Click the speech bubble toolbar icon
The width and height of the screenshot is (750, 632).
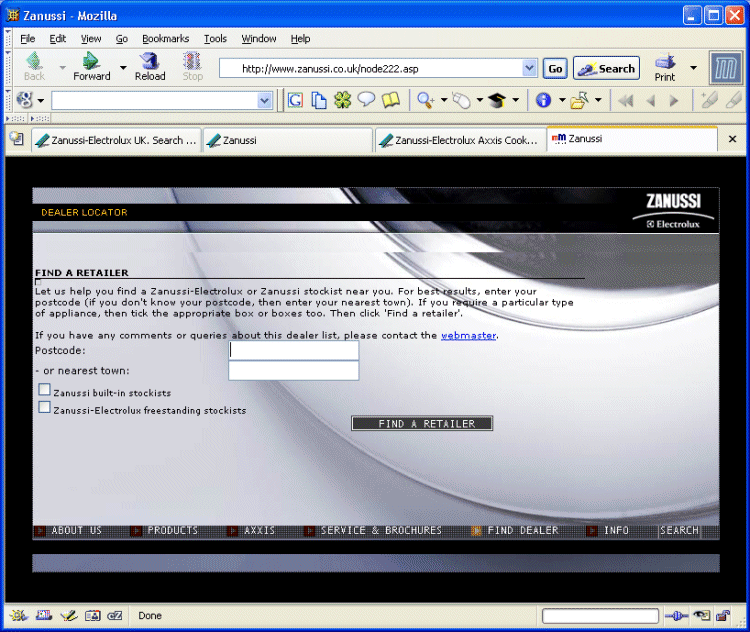[x=366, y=100]
